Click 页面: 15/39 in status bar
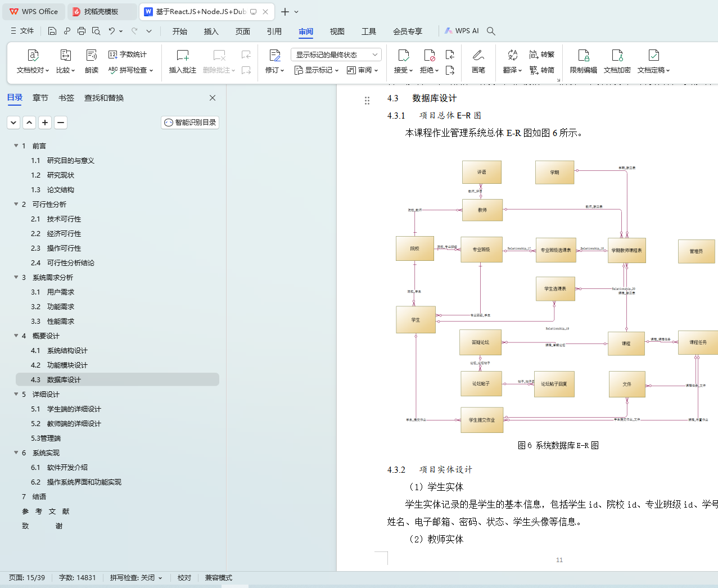718x588 pixels. tap(27, 578)
